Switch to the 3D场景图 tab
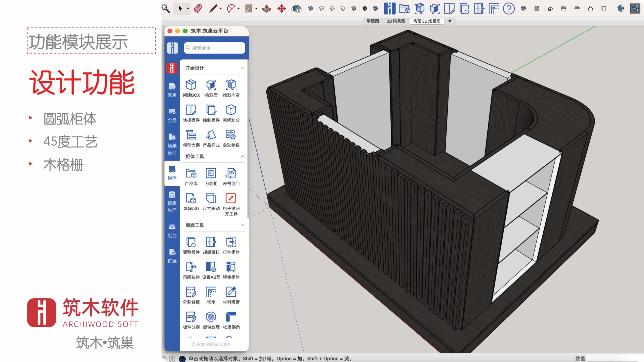The height and width of the screenshot is (362, 644). (396, 21)
